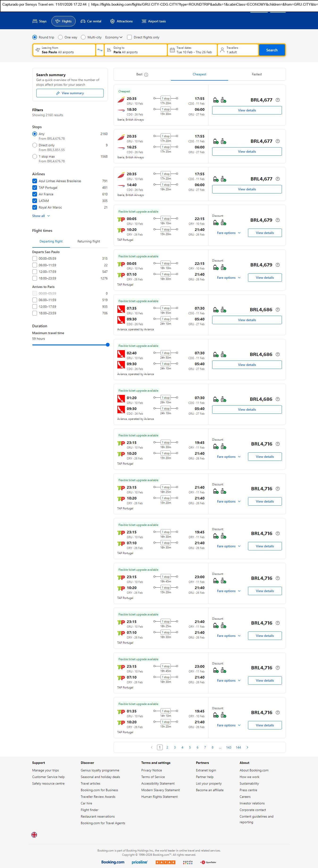Open the Economy cabin class dropdown

[x=114, y=37]
